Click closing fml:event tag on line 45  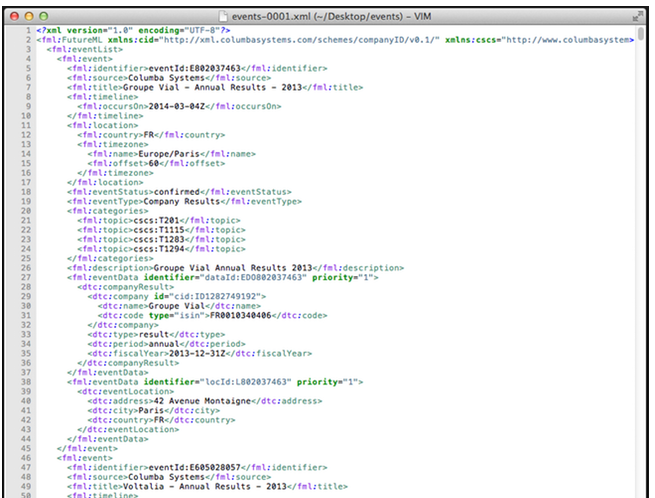tap(87, 448)
